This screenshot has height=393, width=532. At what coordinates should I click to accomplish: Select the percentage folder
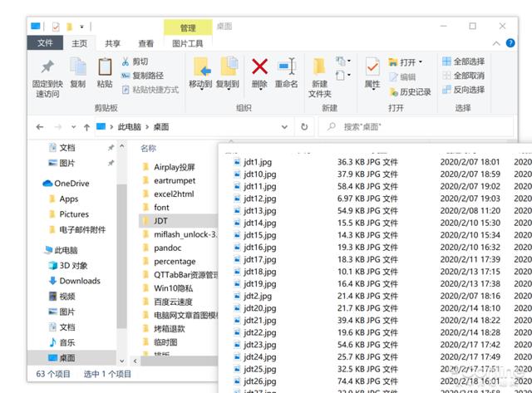169,262
